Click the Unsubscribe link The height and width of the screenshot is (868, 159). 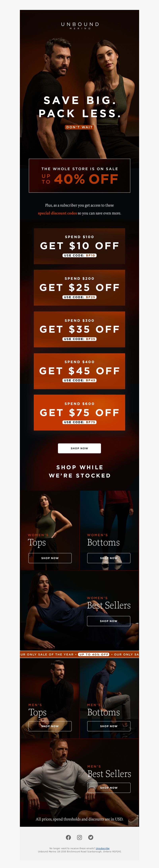103,848
